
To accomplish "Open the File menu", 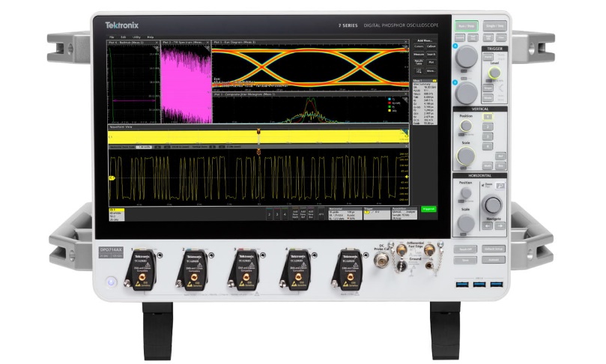I will click(112, 36).
